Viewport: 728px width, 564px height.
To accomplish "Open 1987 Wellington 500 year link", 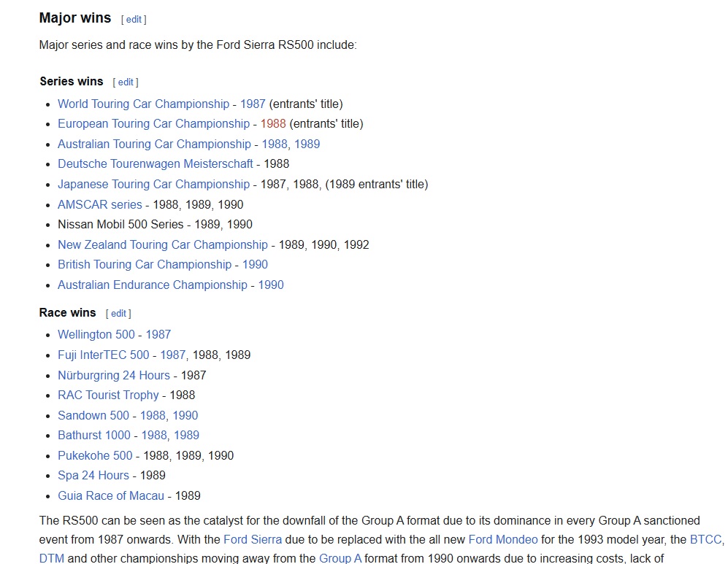I will [158, 335].
